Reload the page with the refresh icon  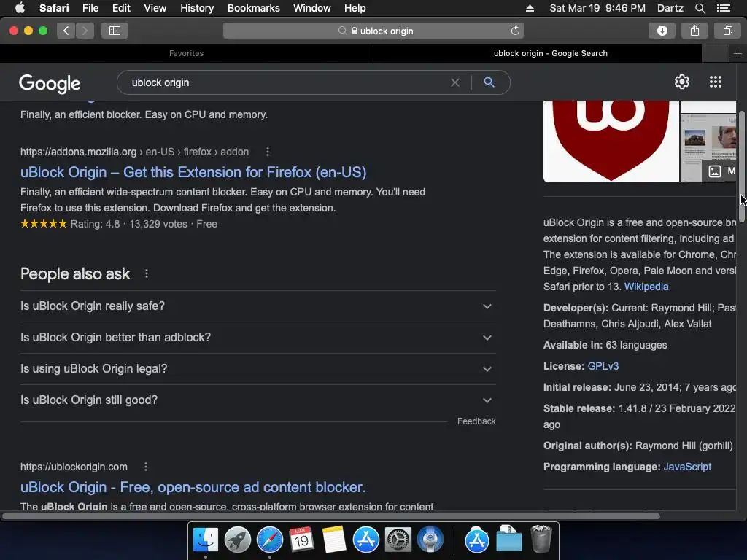click(515, 31)
